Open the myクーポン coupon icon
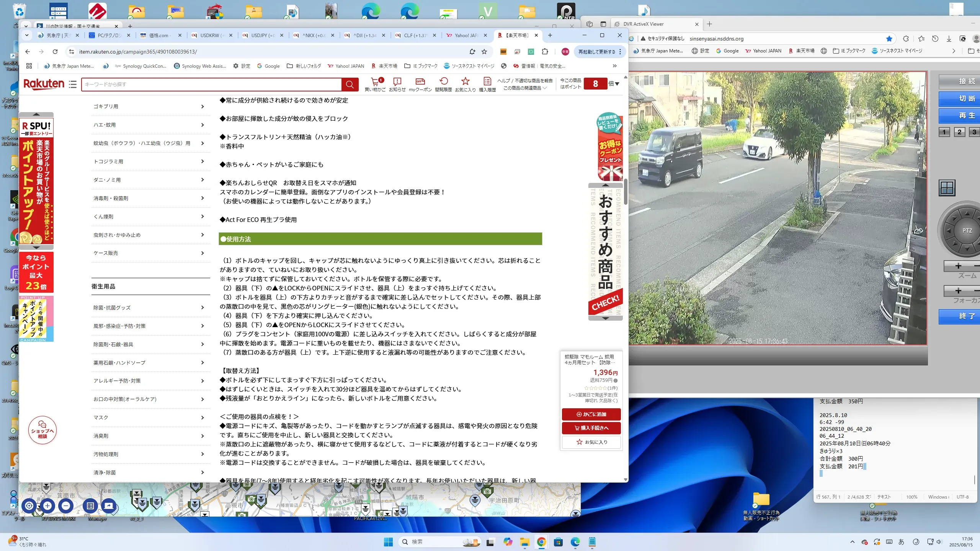This screenshot has height=551, width=980. click(x=420, y=82)
